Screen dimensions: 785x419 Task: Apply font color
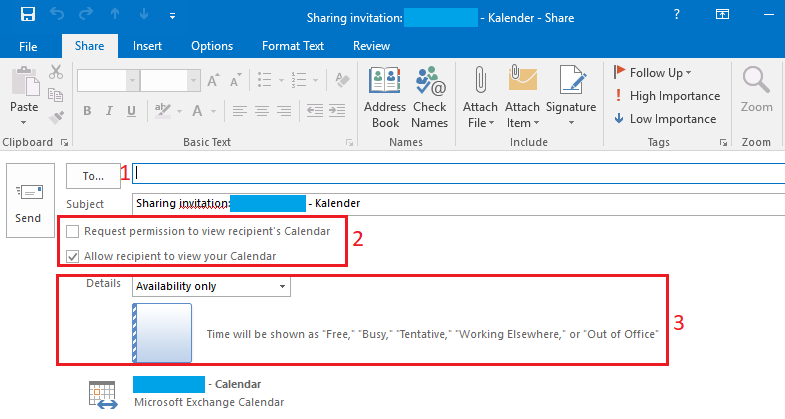click(x=197, y=111)
